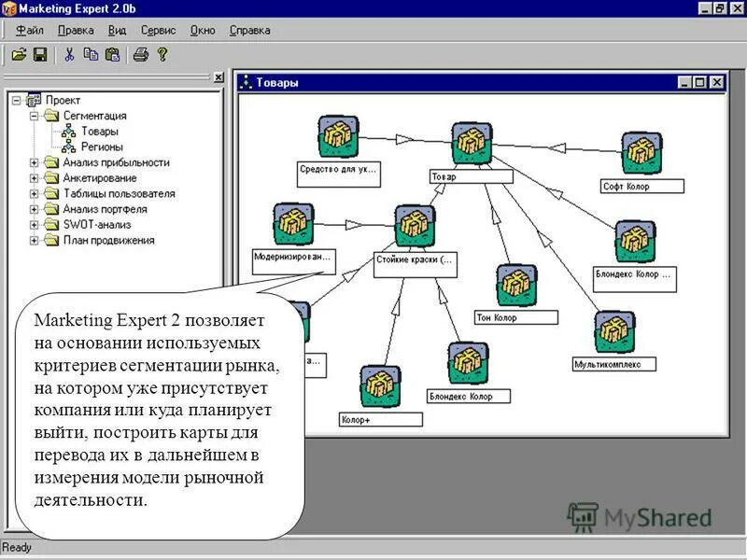Click the Тон Колор label box

516,317
